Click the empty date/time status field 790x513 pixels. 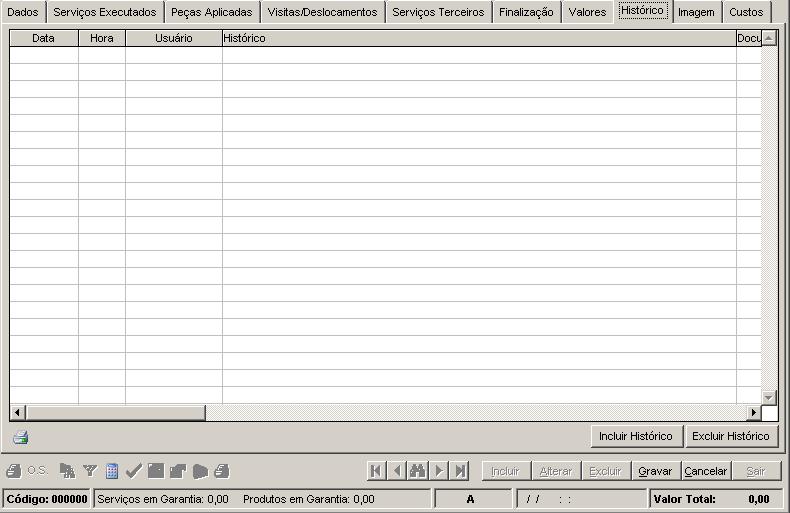tap(581, 499)
